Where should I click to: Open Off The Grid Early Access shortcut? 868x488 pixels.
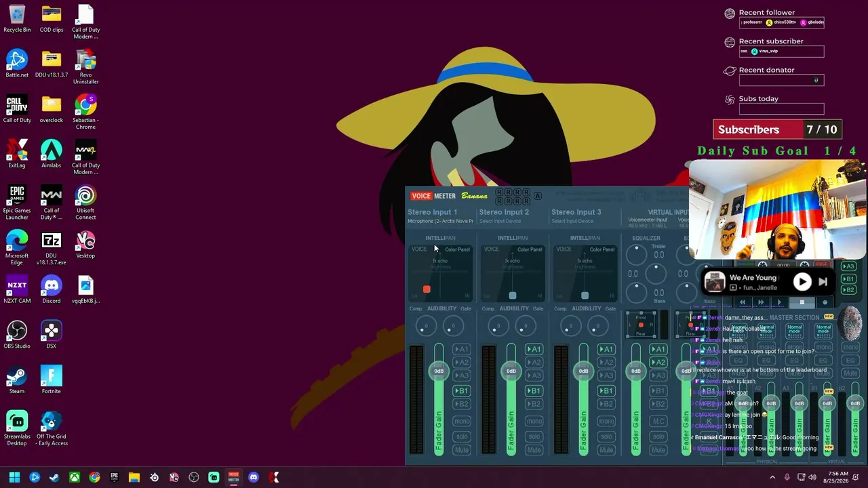(x=52, y=429)
